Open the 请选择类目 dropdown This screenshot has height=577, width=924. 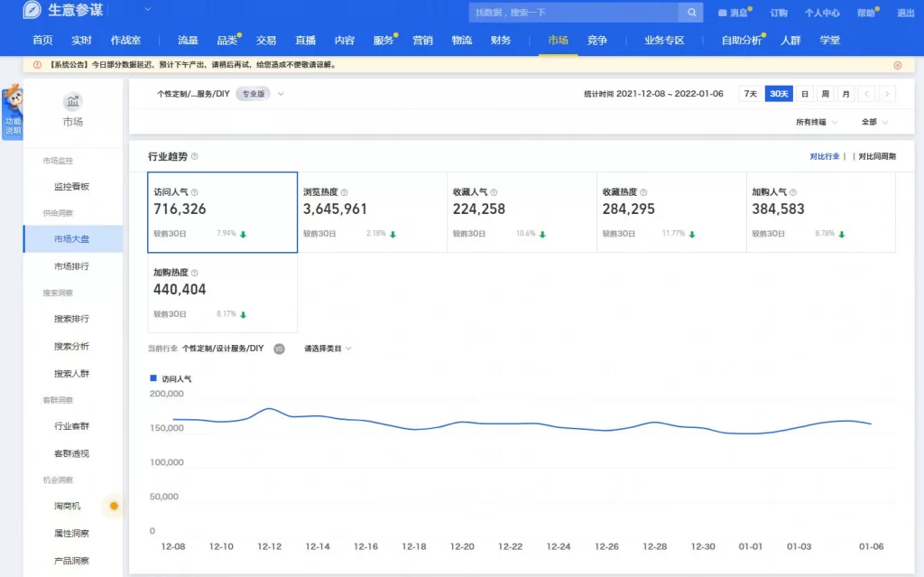(x=328, y=349)
